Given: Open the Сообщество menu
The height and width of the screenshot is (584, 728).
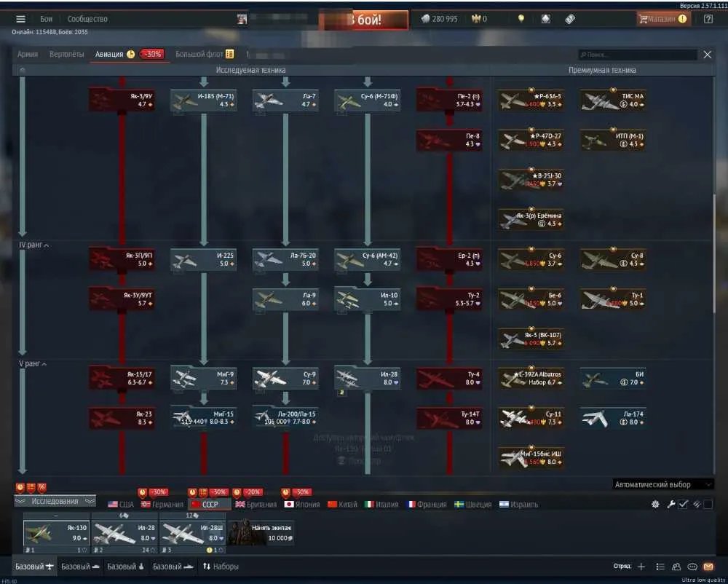Looking at the screenshot, I should [87, 19].
